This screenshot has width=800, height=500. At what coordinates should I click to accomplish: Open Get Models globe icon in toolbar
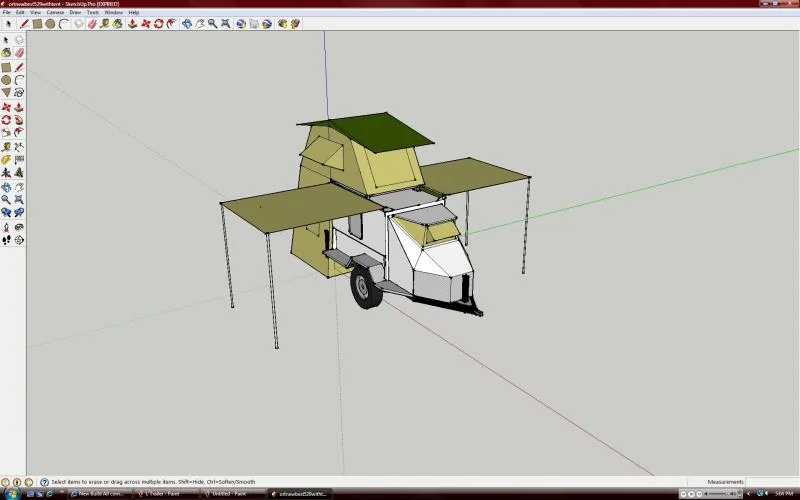pyautogui.click(x=241, y=24)
